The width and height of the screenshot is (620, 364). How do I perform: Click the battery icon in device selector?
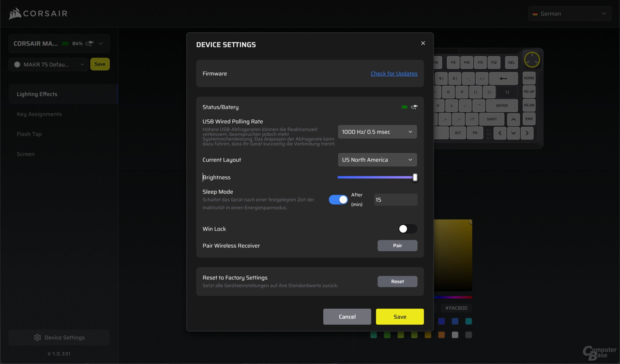(x=65, y=43)
